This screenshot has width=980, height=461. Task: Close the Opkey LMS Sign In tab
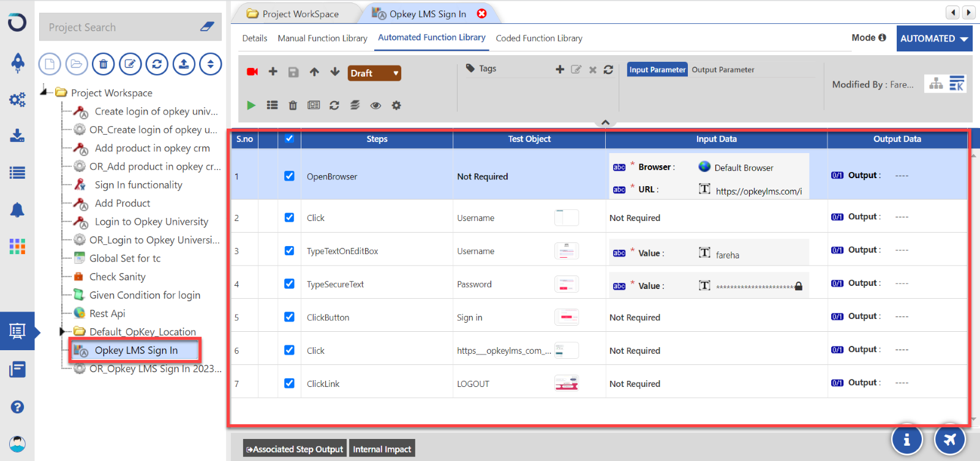482,13
